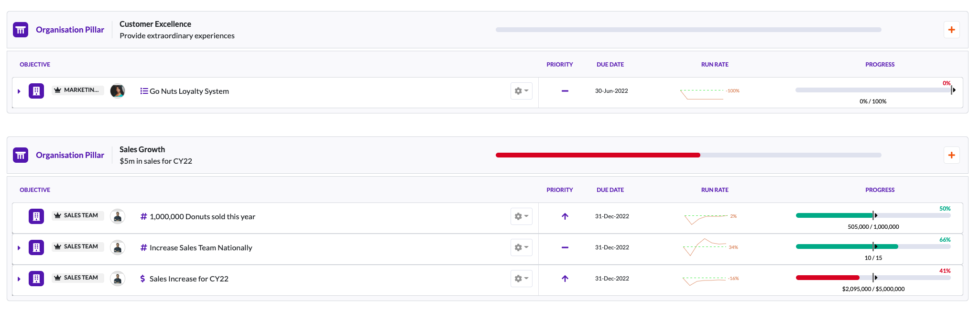Click 10 / 15 progress value
Image resolution: width=980 pixels, height=314 pixels.
[x=873, y=258]
